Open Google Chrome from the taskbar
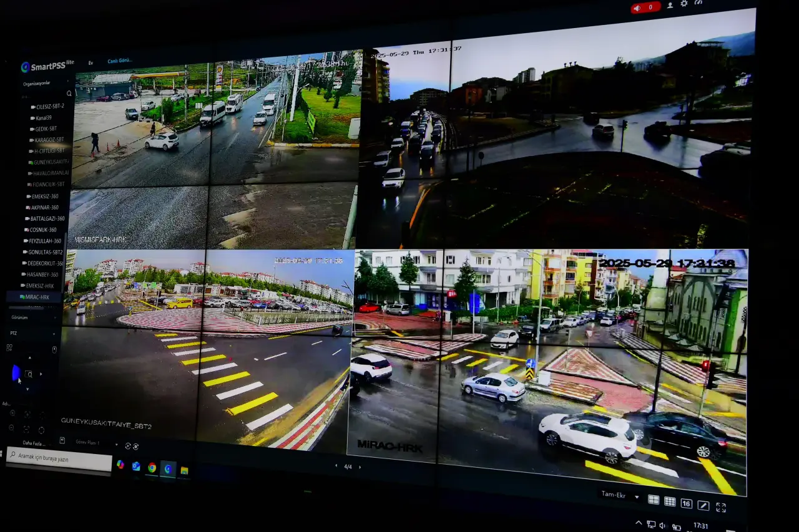Screen dimensions: 799x532 click(x=152, y=467)
